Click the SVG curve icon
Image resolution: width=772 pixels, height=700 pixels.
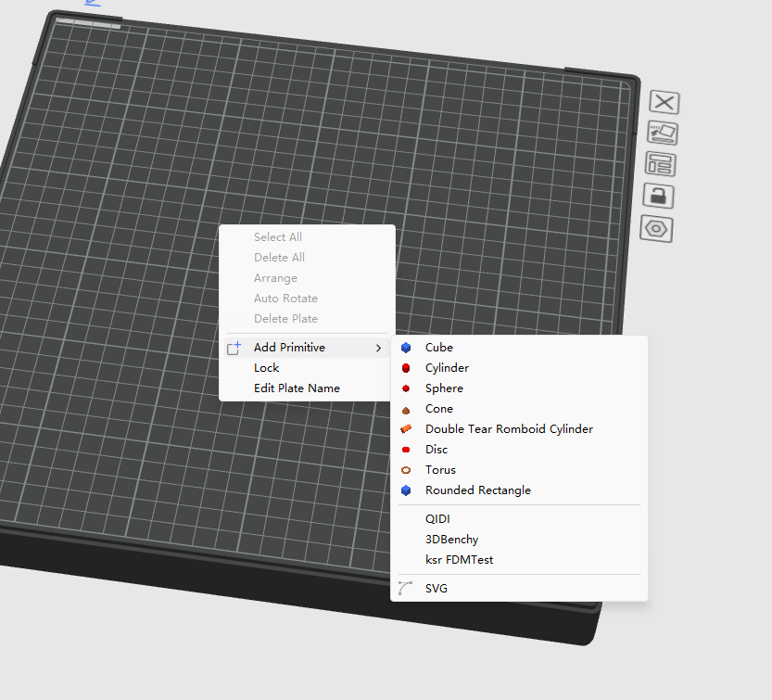pos(405,588)
